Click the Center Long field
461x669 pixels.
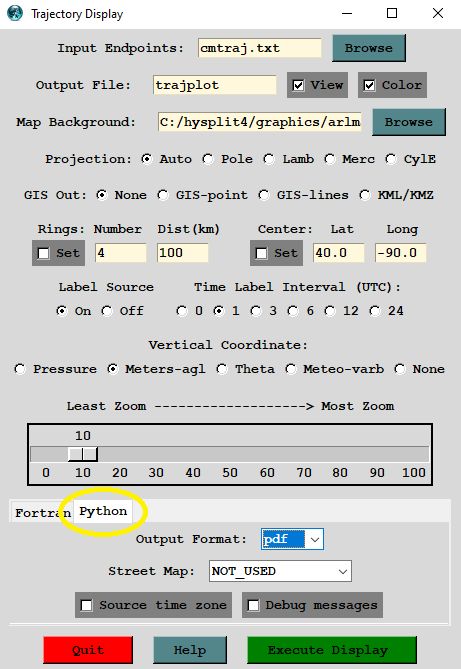(400, 253)
